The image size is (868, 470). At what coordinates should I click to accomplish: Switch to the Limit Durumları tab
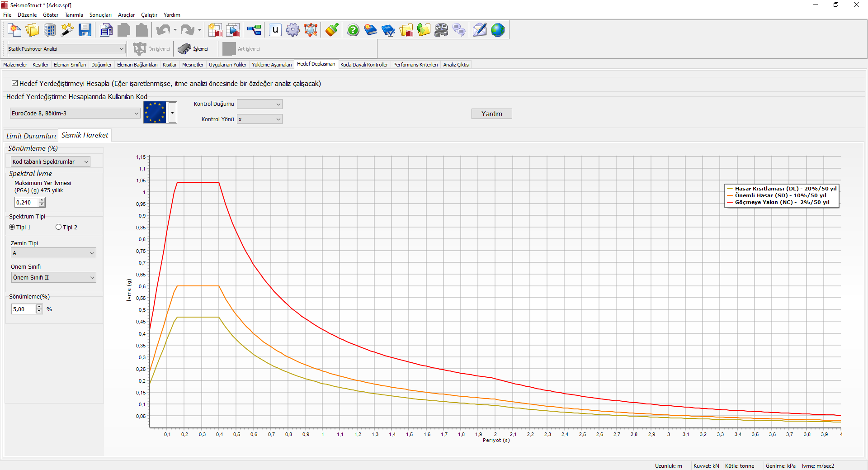[x=31, y=136]
